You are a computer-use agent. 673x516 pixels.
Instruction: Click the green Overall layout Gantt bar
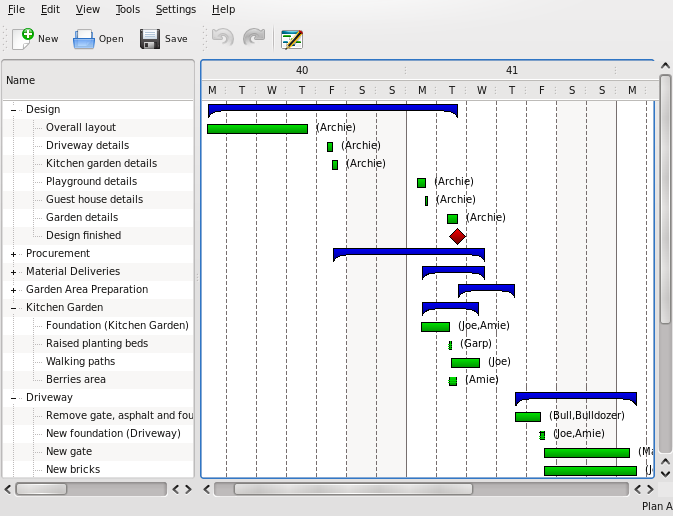click(x=257, y=129)
